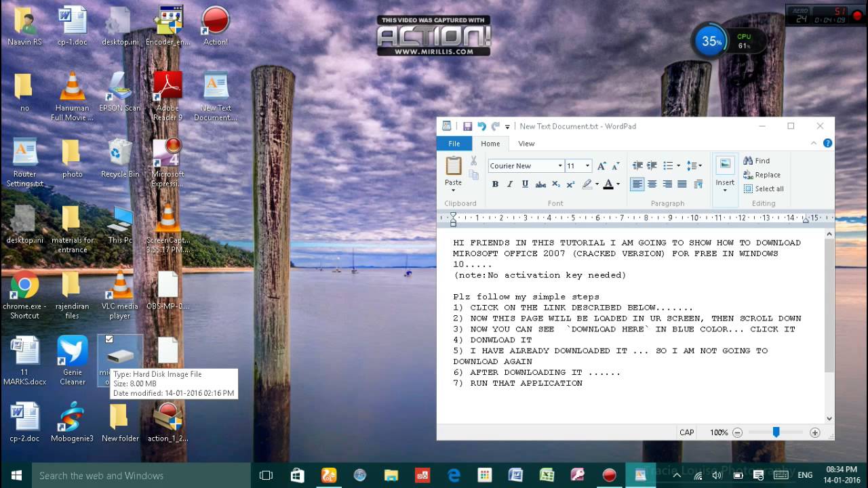
Task: Click the Find button
Action: pyautogui.click(x=757, y=161)
